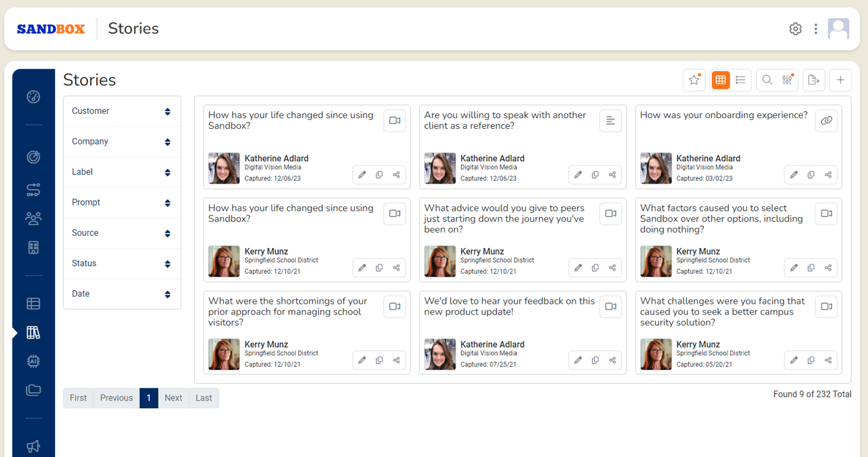Image resolution: width=868 pixels, height=457 pixels.
Task: Click the export icon in toolbar
Action: [814, 80]
